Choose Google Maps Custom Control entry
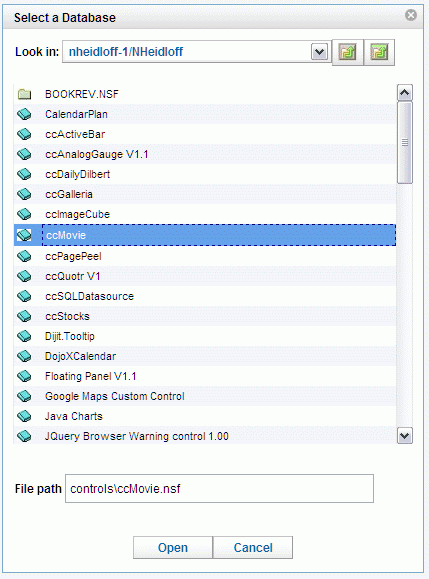Screen dimensions: 429x579 [205, 396]
